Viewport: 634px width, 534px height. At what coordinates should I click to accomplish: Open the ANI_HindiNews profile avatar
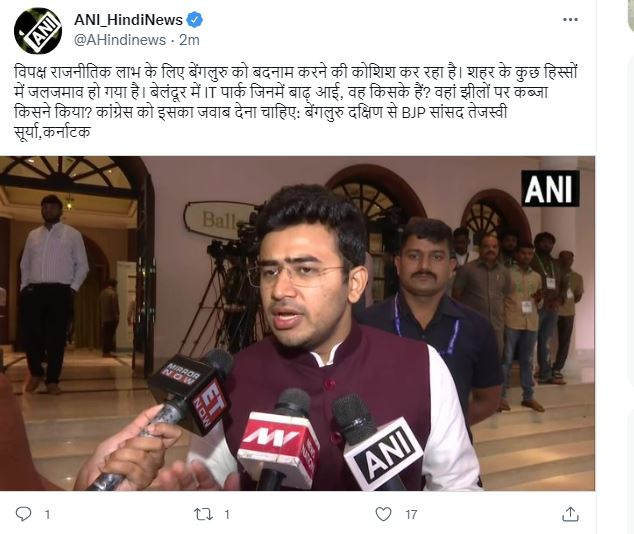(x=38, y=31)
